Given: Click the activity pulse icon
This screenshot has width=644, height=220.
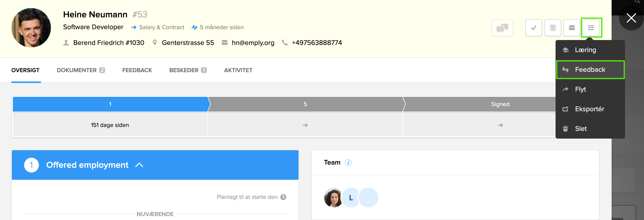Looking at the screenshot, I should pyautogui.click(x=194, y=27).
